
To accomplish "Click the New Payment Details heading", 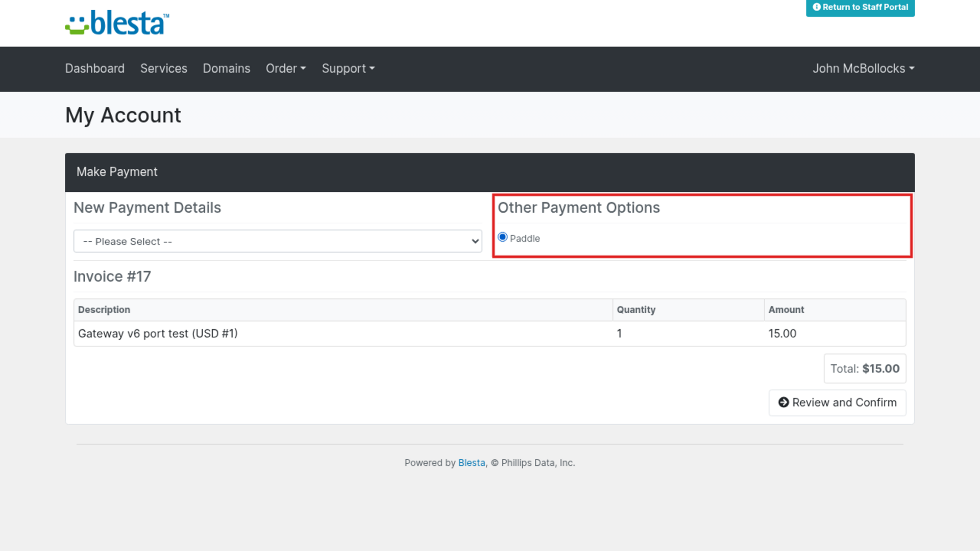I will (147, 208).
